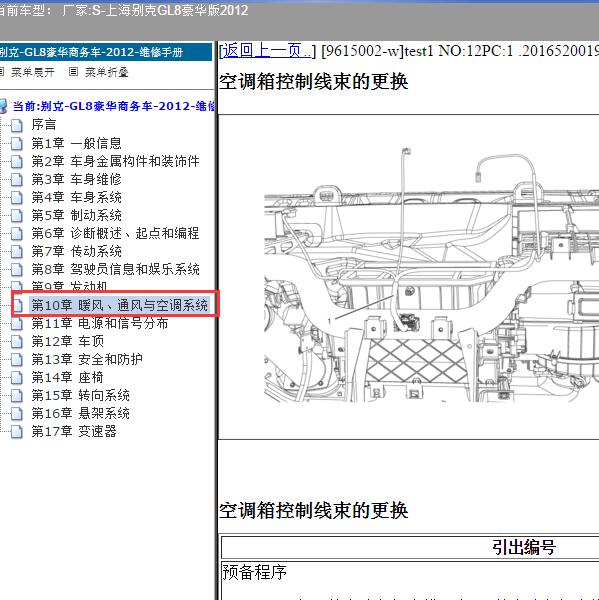599x600 pixels.
Task: Click 菜单展开 to expand the menu
Action: coord(33,72)
